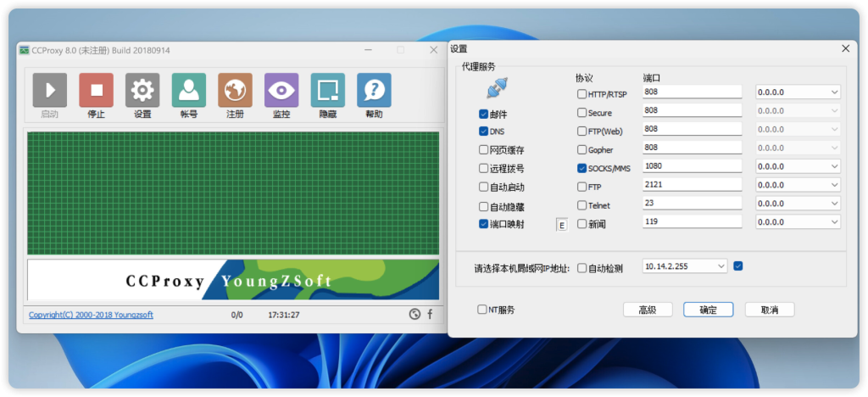Toggle the checkbox right of 10.14.2.255 dropdown
The width and height of the screenshot is (868, 397).
[737, 266]
